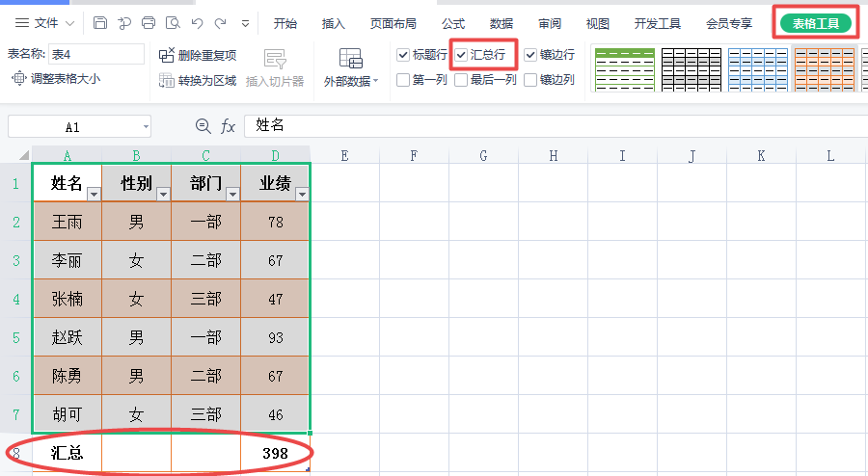Click the zoom magnifier icon in formula bar
The image size is (868, 476).
tap(203, 126)
